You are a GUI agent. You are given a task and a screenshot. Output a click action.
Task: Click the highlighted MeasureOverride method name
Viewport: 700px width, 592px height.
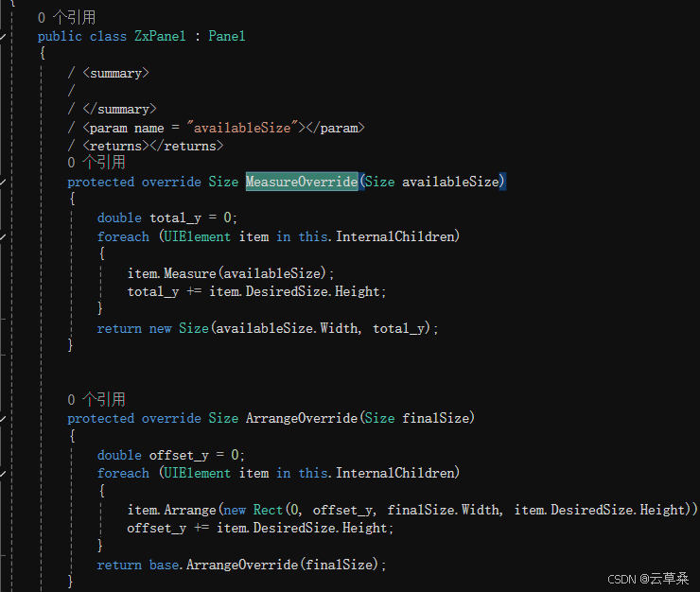click(302, 182)
